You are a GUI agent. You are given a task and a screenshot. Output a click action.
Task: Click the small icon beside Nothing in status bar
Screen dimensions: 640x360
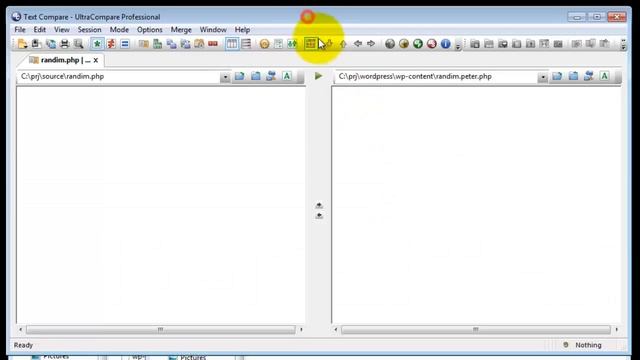point(566,345)
